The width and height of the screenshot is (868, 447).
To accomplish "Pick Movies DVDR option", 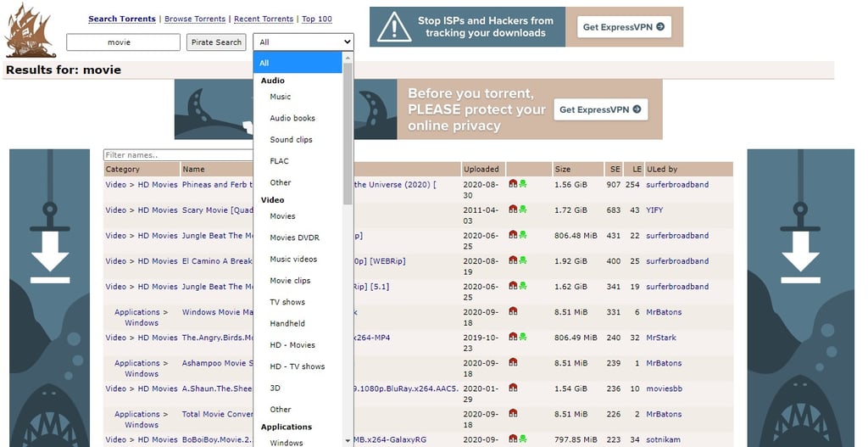I will tap(294, 237).
